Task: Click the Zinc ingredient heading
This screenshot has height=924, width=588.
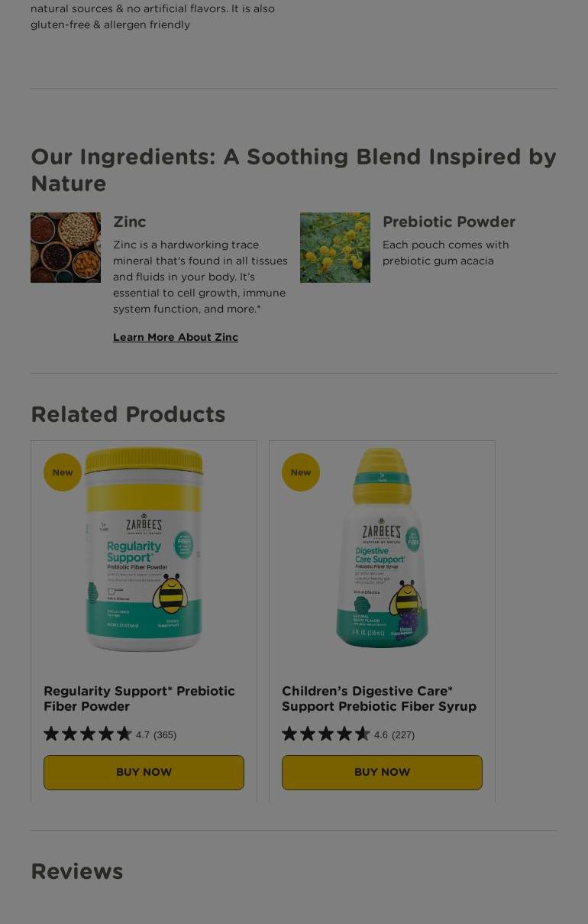Action: pos(130,222)
